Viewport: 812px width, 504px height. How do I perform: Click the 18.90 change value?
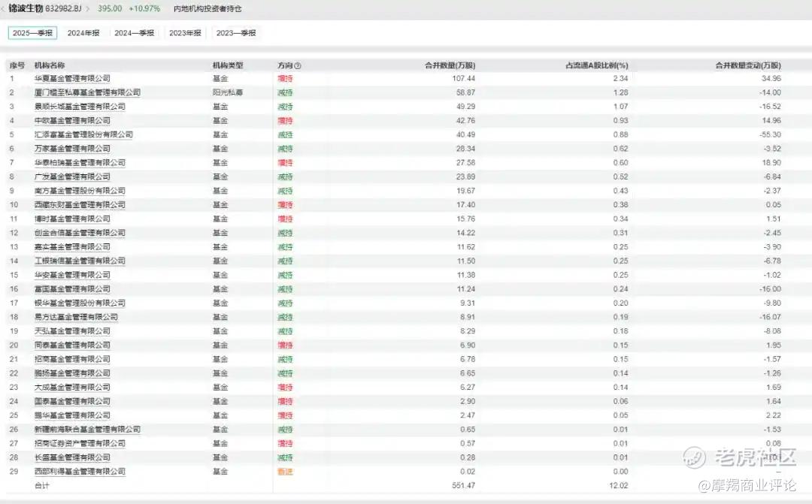click(x=771, y=162)
